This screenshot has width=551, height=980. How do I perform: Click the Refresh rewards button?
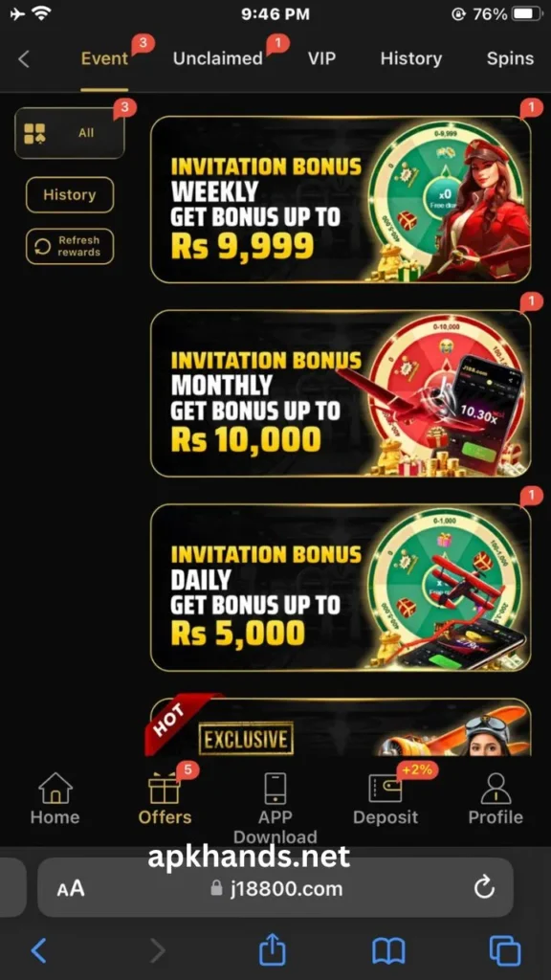click(69, 246)
